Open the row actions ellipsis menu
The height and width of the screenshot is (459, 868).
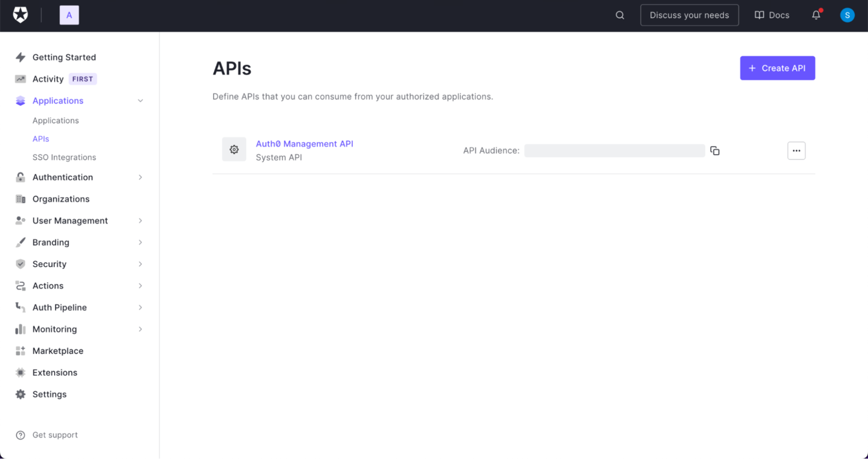tap(796, 151)
